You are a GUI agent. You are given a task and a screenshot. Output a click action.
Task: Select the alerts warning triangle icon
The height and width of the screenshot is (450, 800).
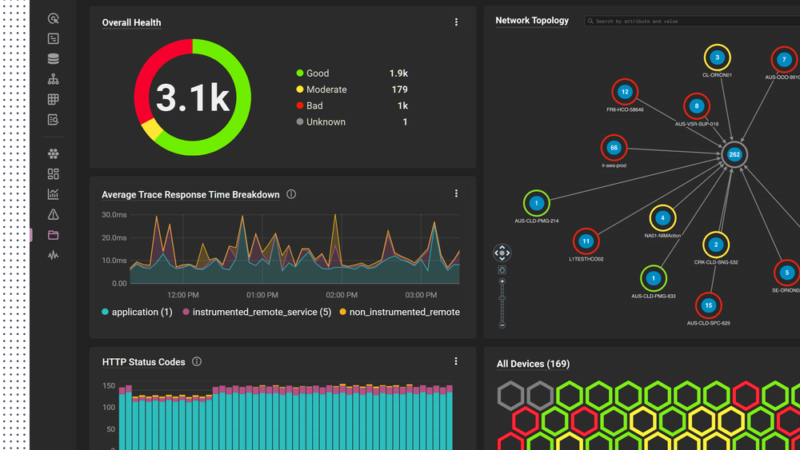(x=53, y=214)
